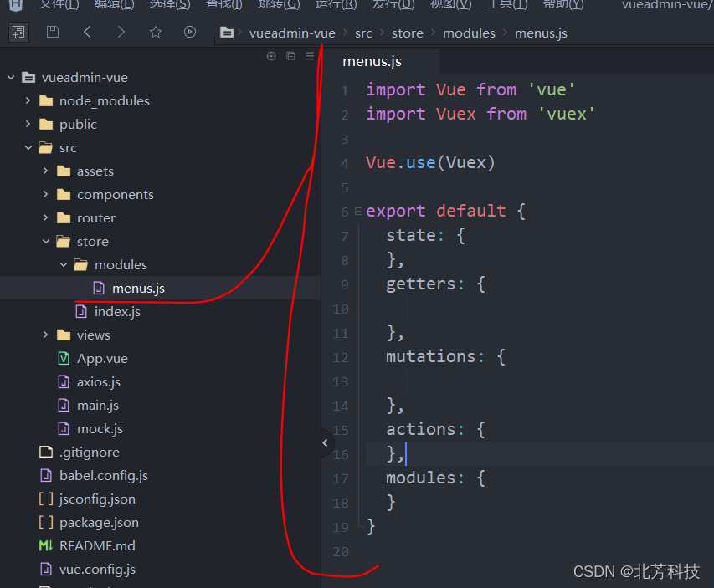Click the run play icon
The height and width of the screenshot is (588, 714).
(190, 32)
